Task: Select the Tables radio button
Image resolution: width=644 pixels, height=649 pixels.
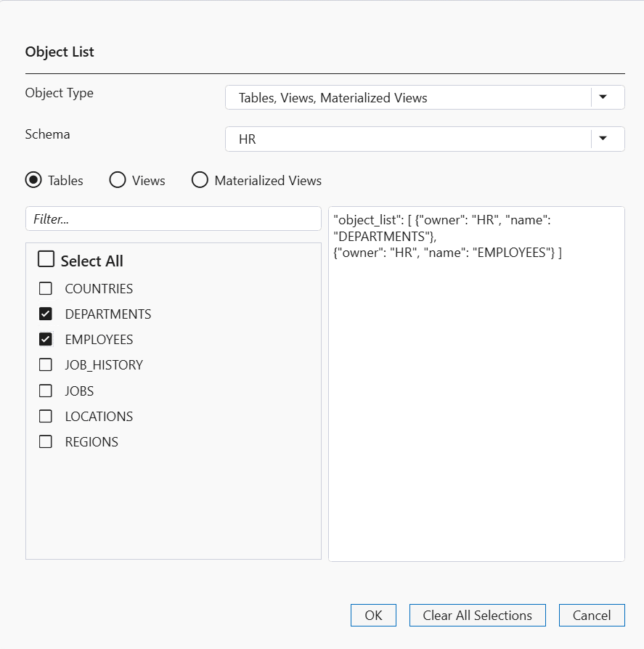Action: pyautogui.click(x=33, y=180)
